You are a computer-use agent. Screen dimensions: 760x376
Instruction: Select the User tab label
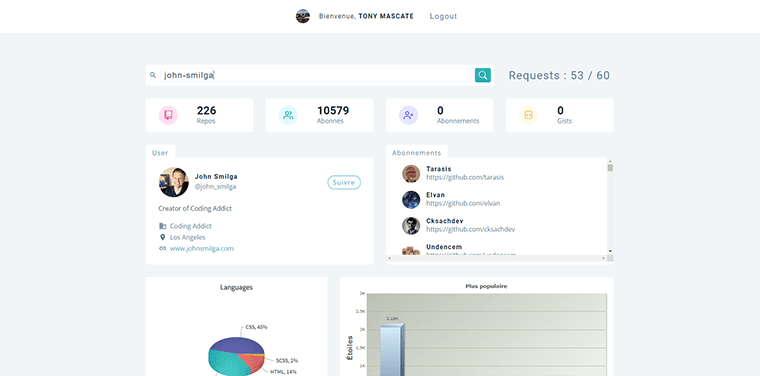[160, 153]
